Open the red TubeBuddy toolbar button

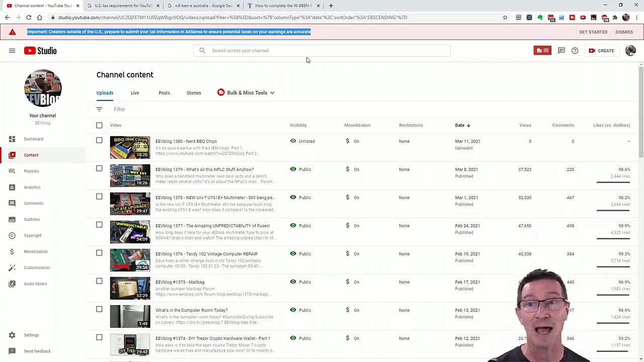(x=542, y=50)
